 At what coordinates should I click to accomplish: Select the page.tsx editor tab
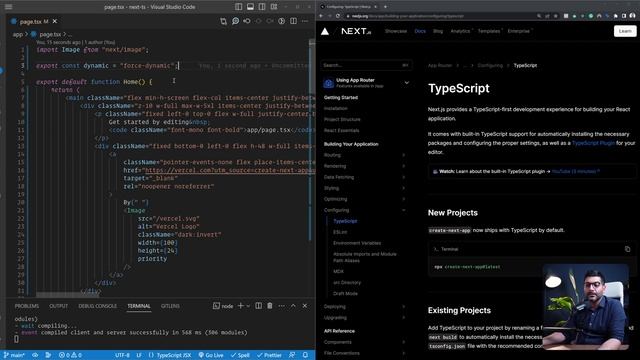coord(35,21)
